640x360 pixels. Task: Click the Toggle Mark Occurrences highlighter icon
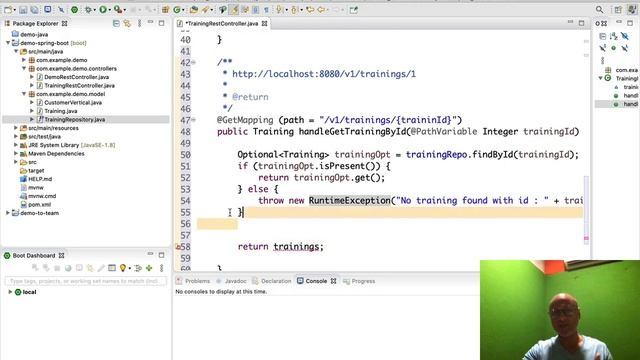(234, 9)
